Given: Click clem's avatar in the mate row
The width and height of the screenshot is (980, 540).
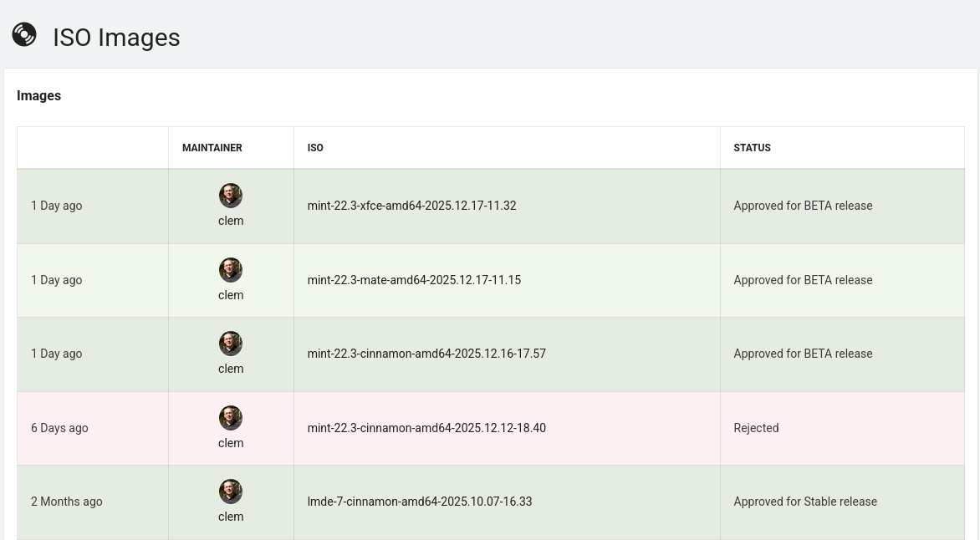Looking at the screenshot, I should pyautogui.click(x=231, y=270).
